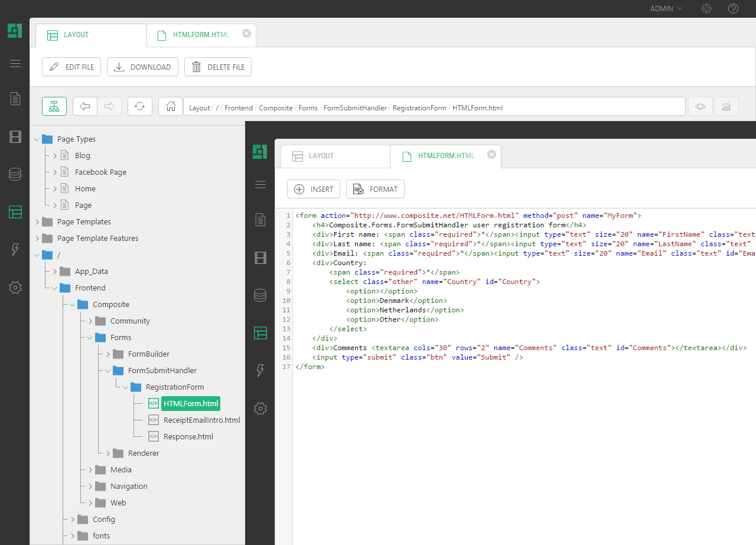Screen dimensions: 756x545
Task: Open the Functions lightning-bolt perspective in the sidebar
Action: pos(15,249)
